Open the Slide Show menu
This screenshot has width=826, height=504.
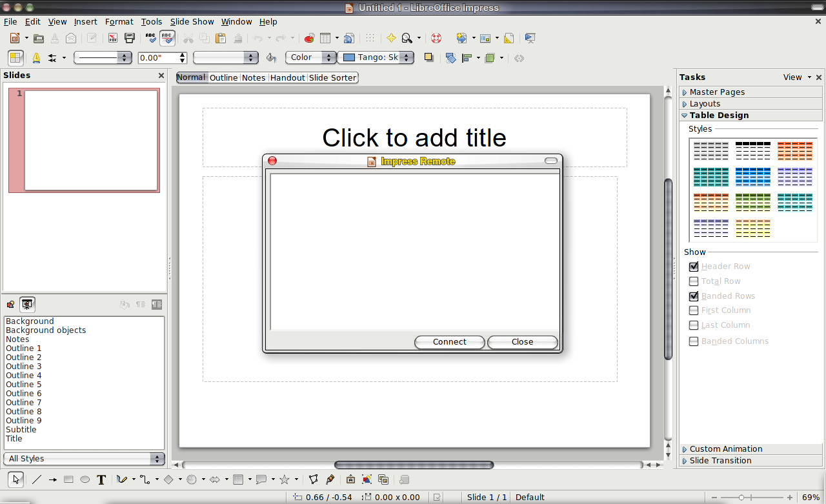coord(192,22)
